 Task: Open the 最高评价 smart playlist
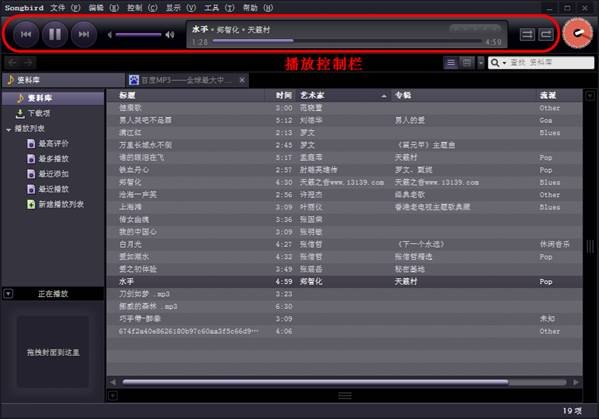click(53, 144)
